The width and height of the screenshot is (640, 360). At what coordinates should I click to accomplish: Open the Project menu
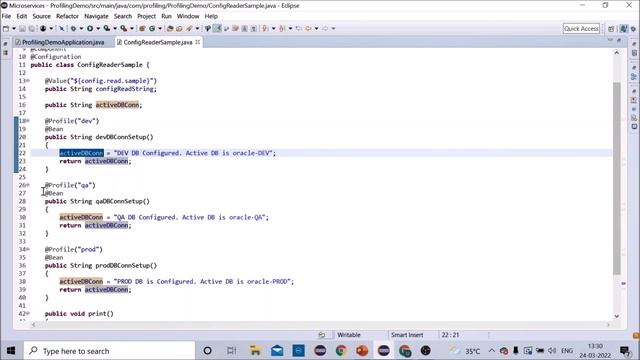[146, 16]
